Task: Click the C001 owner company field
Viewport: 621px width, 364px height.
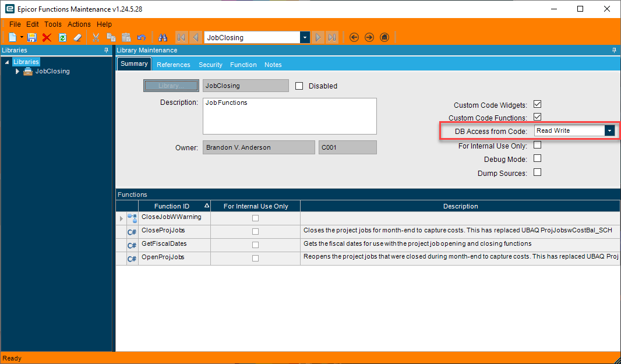Action: point(347,147)
